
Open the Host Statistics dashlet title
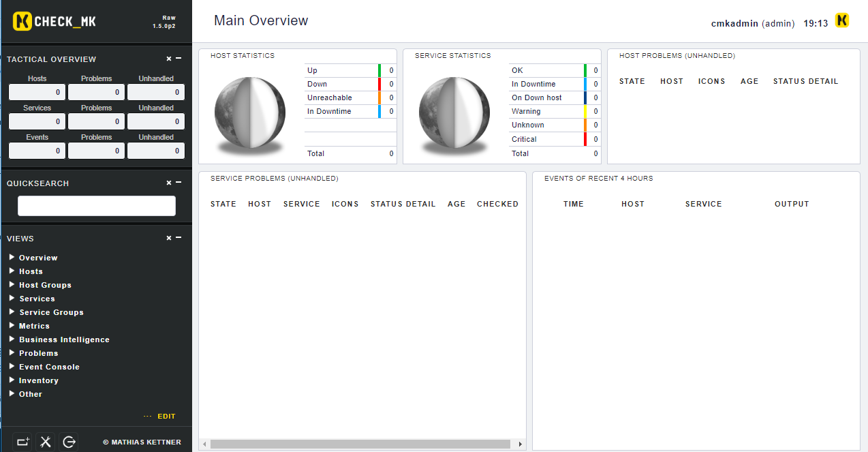click(x=243, y=56)
